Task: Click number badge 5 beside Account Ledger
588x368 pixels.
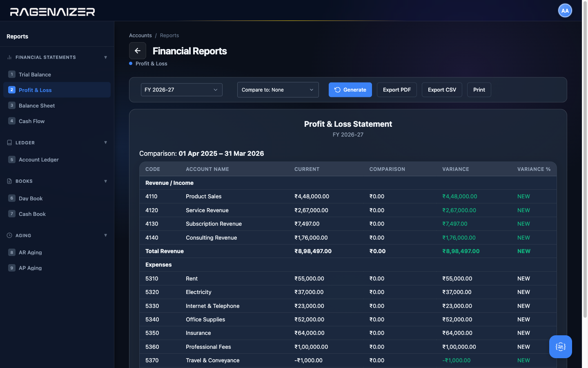Action: pyautogui.click(x=12, y=159)
